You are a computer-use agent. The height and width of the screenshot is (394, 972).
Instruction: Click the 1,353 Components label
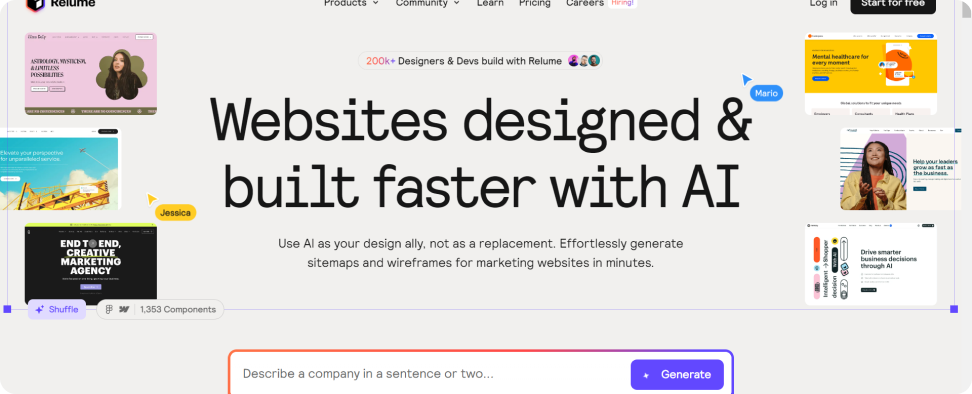(178, 309)
